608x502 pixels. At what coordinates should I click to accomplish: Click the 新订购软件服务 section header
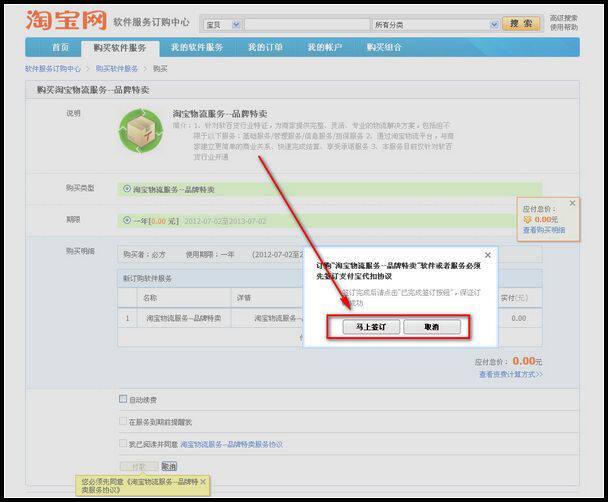click(x=147, y=279)
